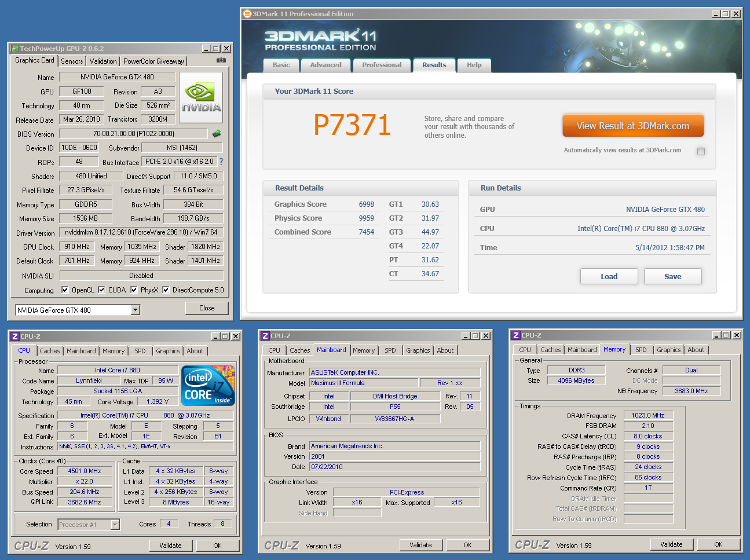Click the Bandwidth value 198.7 GB/s
750x560 pixels.
click(x=193, y=218)
